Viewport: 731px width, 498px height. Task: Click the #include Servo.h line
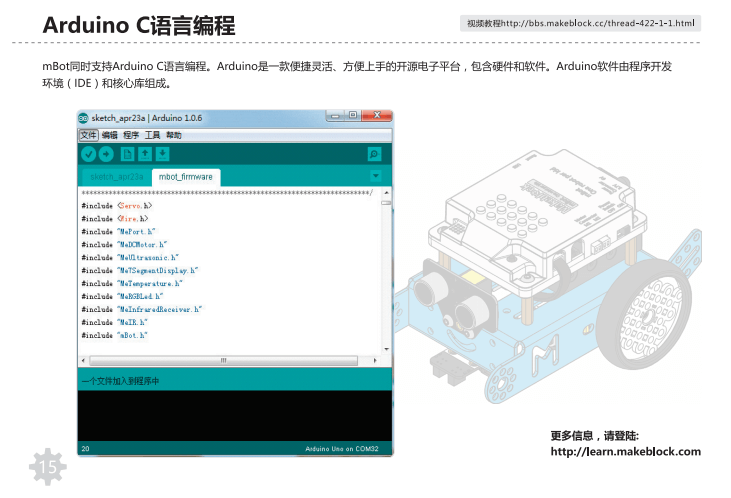117,206
